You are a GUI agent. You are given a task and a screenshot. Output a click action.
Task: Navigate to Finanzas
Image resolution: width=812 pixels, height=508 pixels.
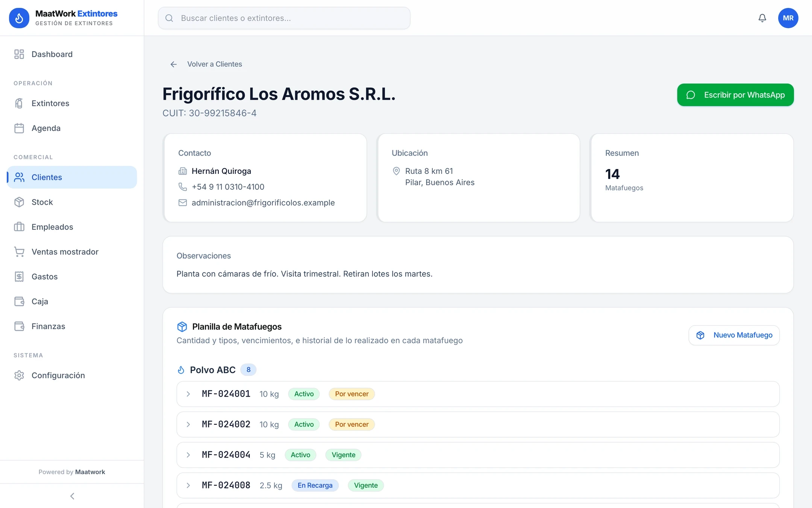coord(72,326)
